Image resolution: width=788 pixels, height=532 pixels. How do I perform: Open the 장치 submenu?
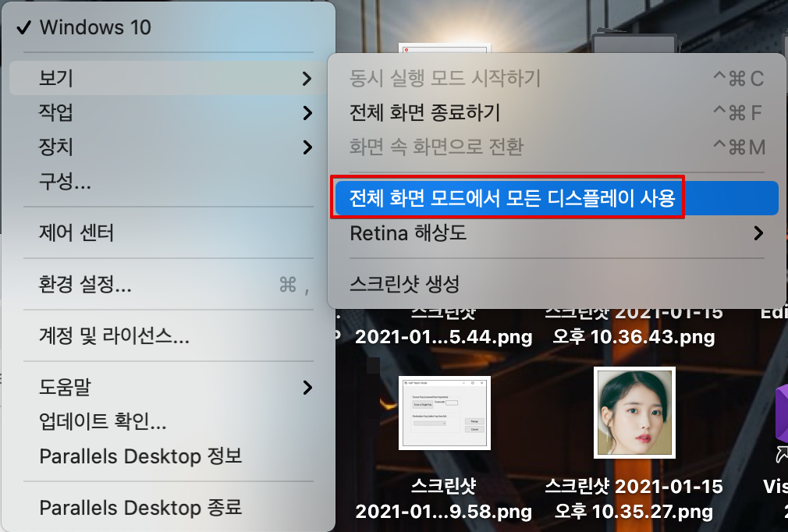click(169, 147)
